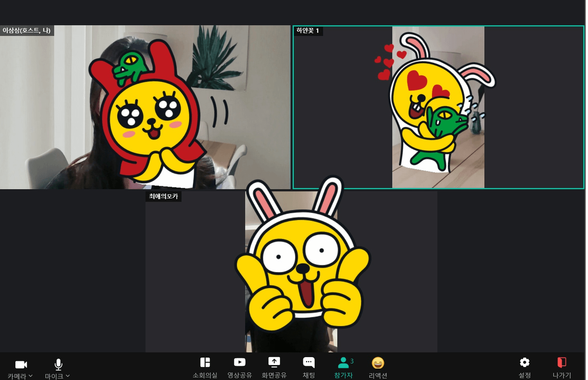
Task: Mute the microphone (마이크) icon
Action: pos(58,365)
